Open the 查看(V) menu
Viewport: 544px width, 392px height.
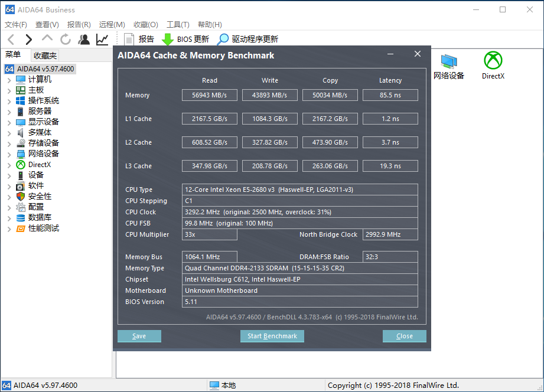47,25
